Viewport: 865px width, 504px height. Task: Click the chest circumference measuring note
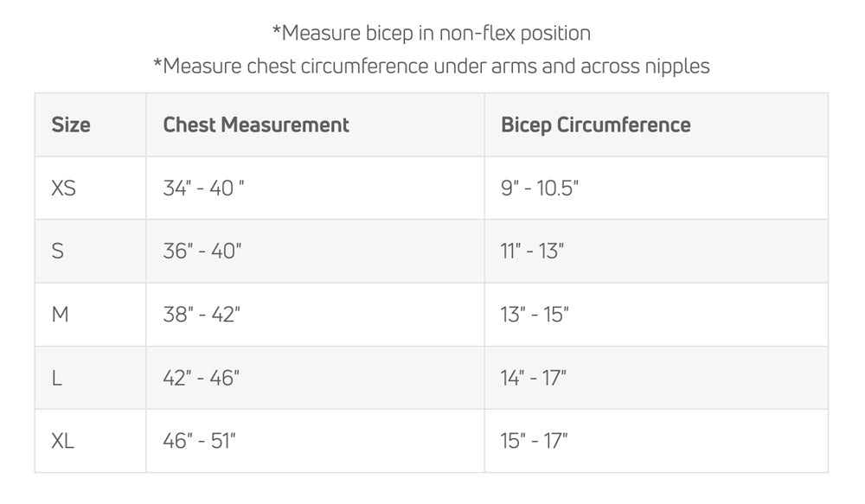(432, 67)
